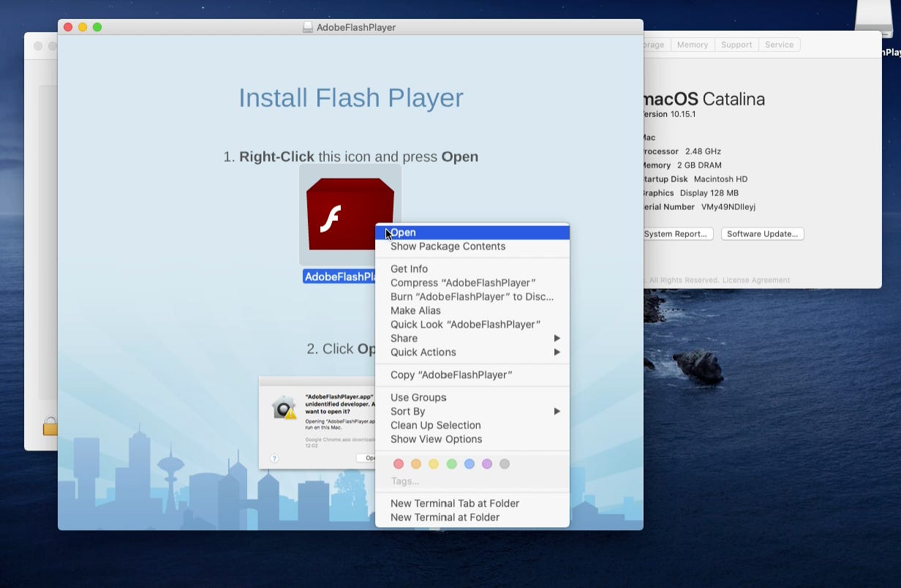Open the License Agreement link
Image resolution: width=901 pixels, height=588 pixels.
point(756,280)
